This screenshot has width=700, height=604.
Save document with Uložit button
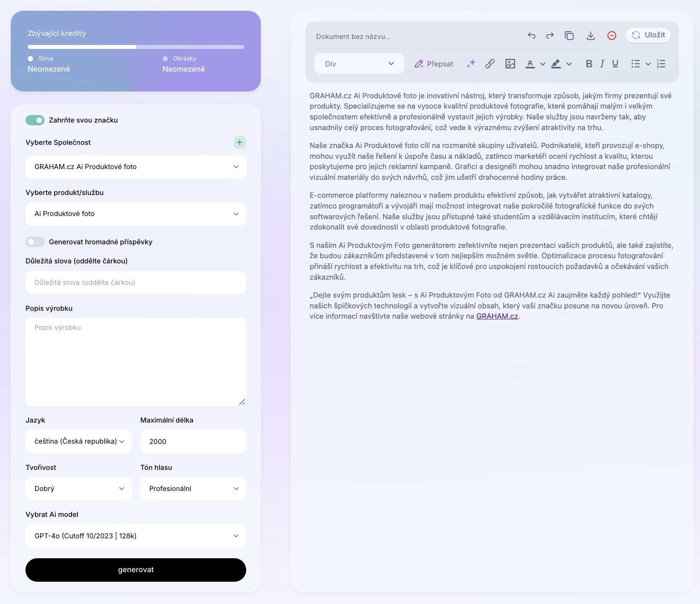648,35
